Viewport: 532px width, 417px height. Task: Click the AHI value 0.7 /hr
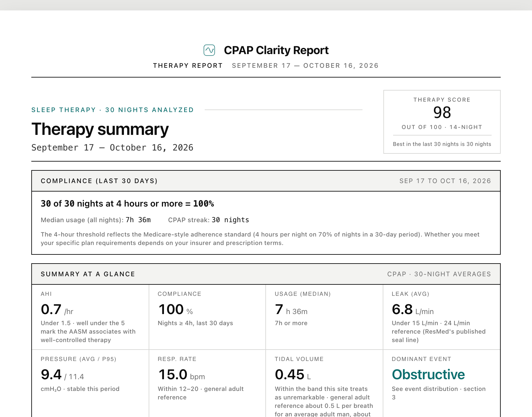coord(57,309)
